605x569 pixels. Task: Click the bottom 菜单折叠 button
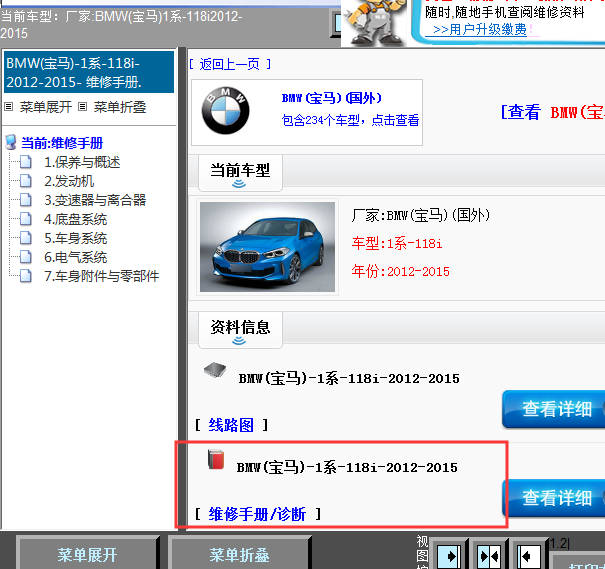240,555
